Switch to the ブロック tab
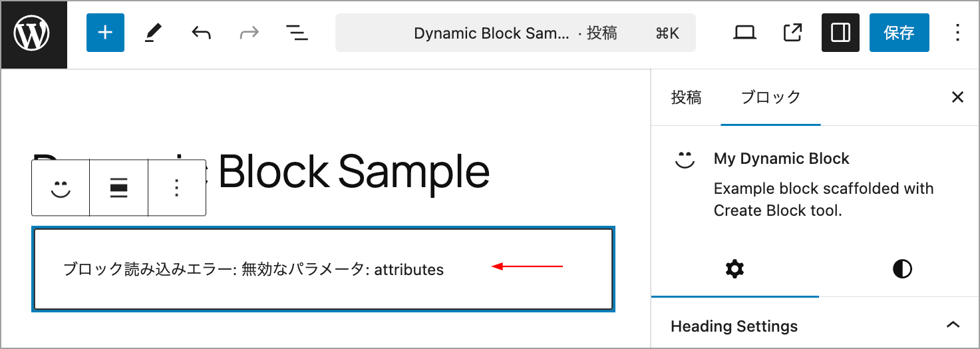The image size is (980, 349). tap(770, 97)
